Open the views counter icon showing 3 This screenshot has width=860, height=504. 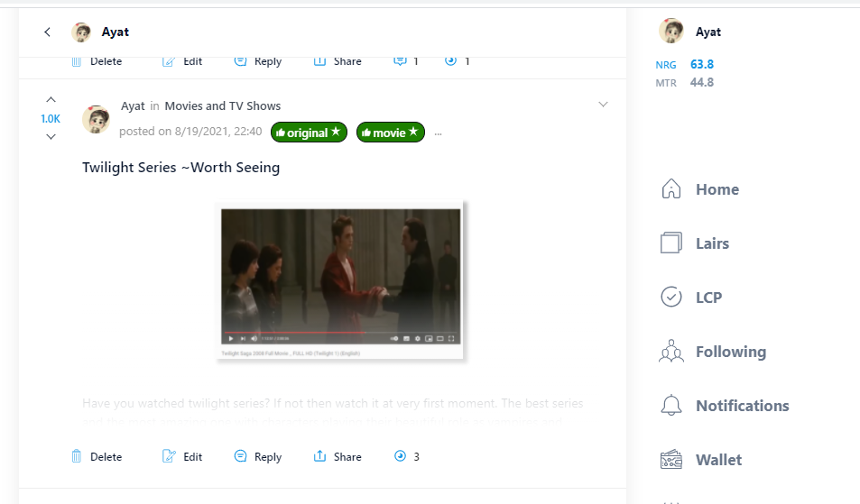(401, 456)
